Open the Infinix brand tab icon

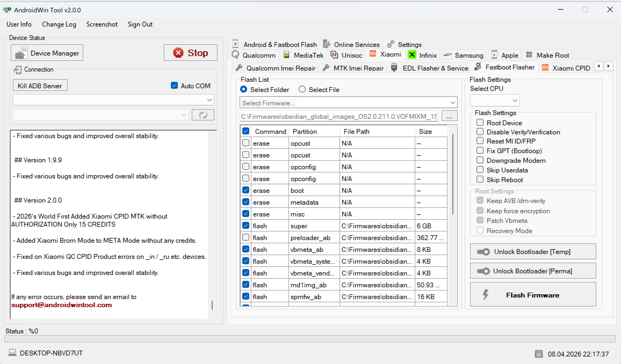[x=412, y=55]
